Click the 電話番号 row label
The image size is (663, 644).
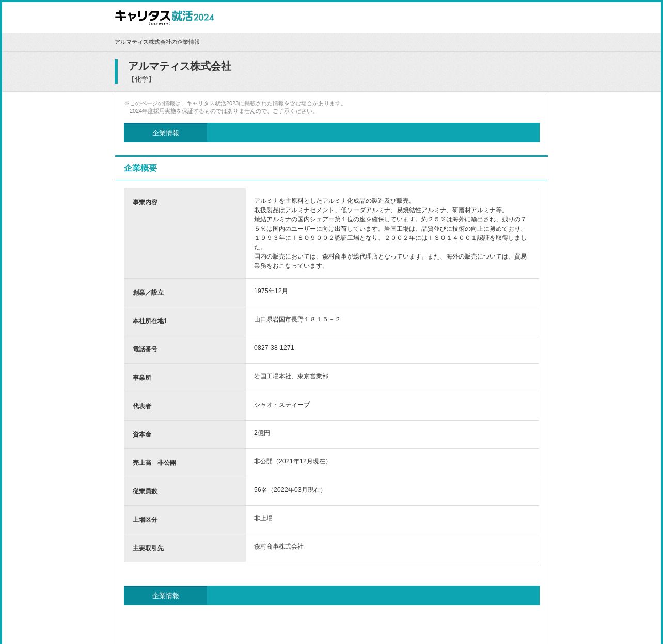pos(145,349)
